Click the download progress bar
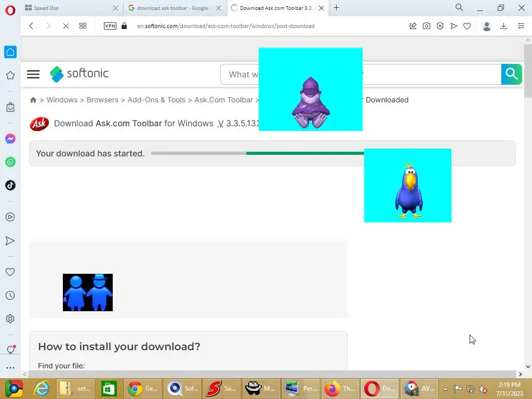The image size is (532, 399). click(x=258, y=153)
